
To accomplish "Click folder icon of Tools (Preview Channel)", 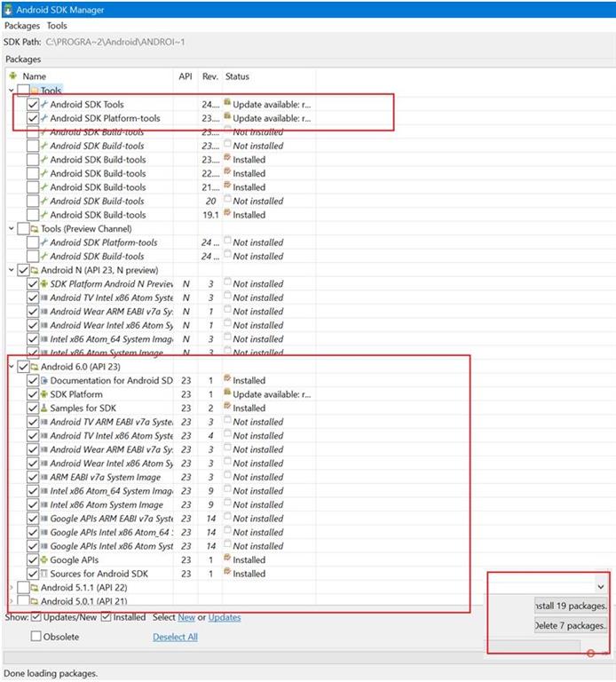I will coord(35,229).
